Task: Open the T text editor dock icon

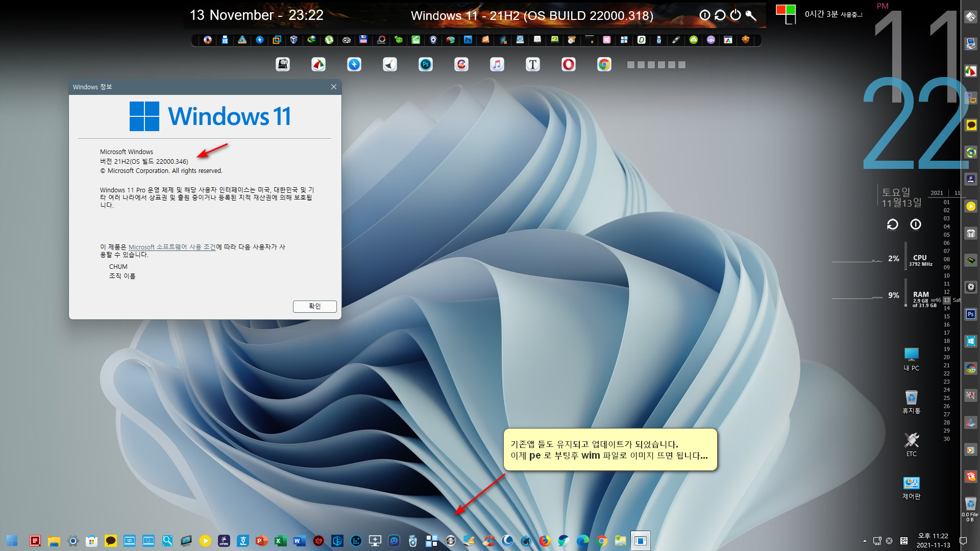Action: point(533,64)
